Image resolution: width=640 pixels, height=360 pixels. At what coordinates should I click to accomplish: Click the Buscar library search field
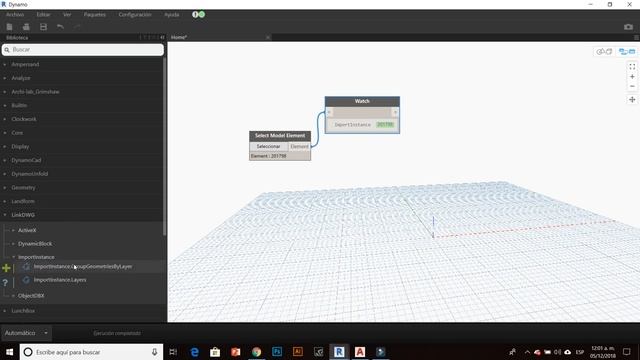[x=83, y=50]
